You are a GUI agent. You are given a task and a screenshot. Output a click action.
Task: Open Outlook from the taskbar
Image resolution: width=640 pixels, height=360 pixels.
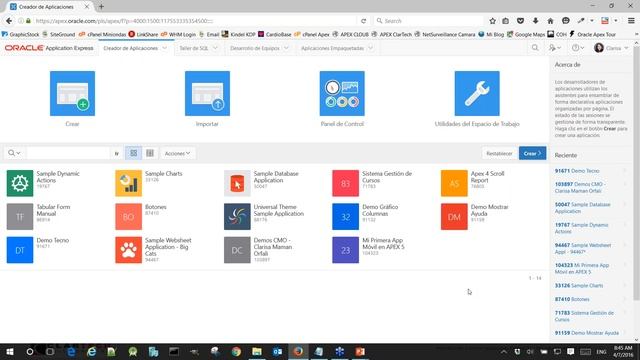click(x=278, y=351)
